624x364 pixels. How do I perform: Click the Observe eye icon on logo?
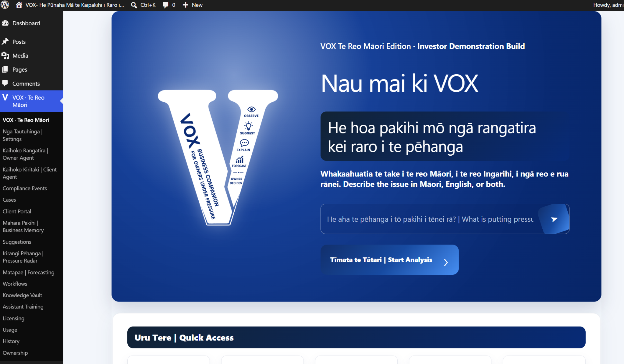pos(251,109)
